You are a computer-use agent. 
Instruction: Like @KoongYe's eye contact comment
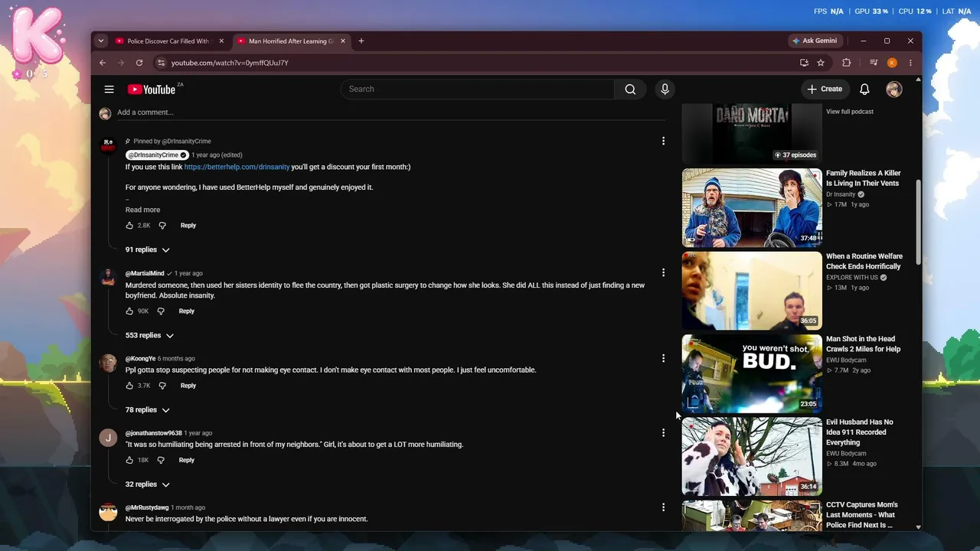(129, 386)
